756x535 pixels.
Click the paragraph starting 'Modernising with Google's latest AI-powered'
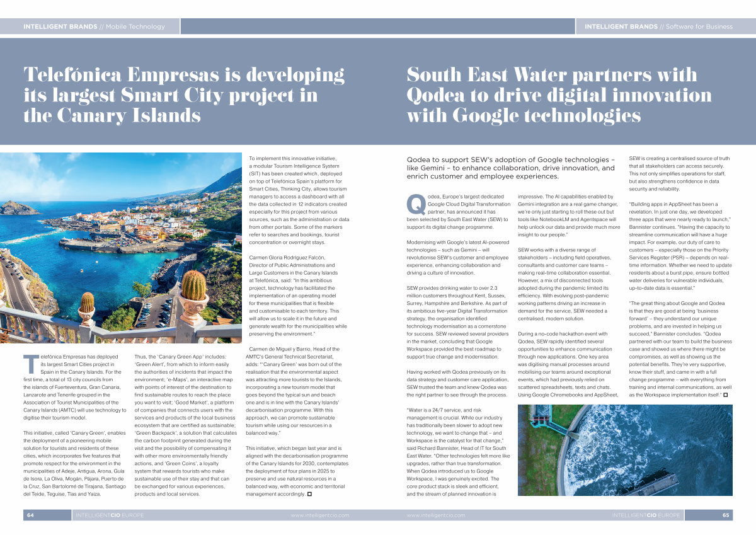point(458,257)
